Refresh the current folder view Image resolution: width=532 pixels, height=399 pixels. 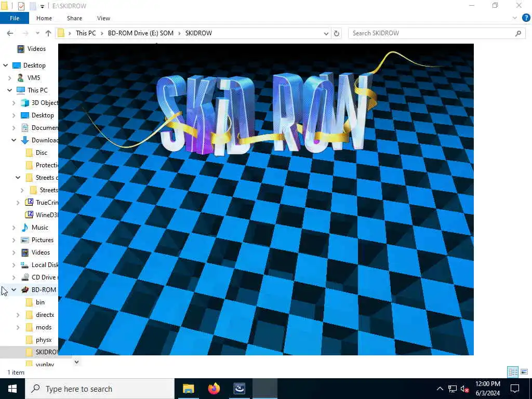(337, 33)
